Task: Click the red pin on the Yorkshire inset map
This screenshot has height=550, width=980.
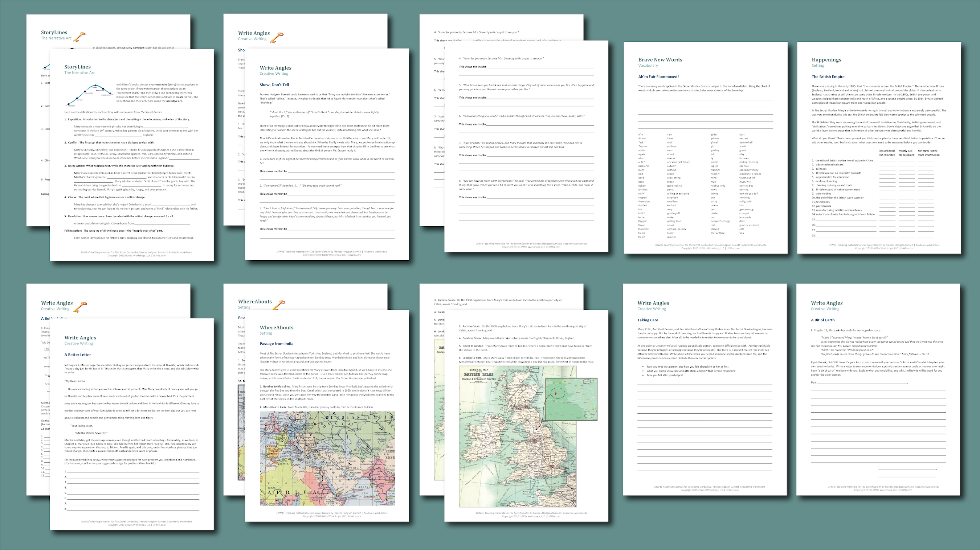Action: tap(556, 394)
